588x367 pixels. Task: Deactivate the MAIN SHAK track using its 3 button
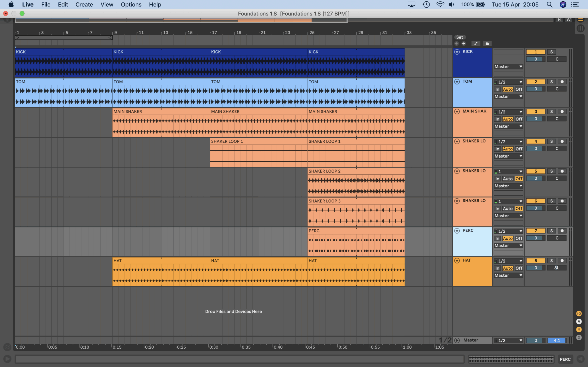point(536,112)
